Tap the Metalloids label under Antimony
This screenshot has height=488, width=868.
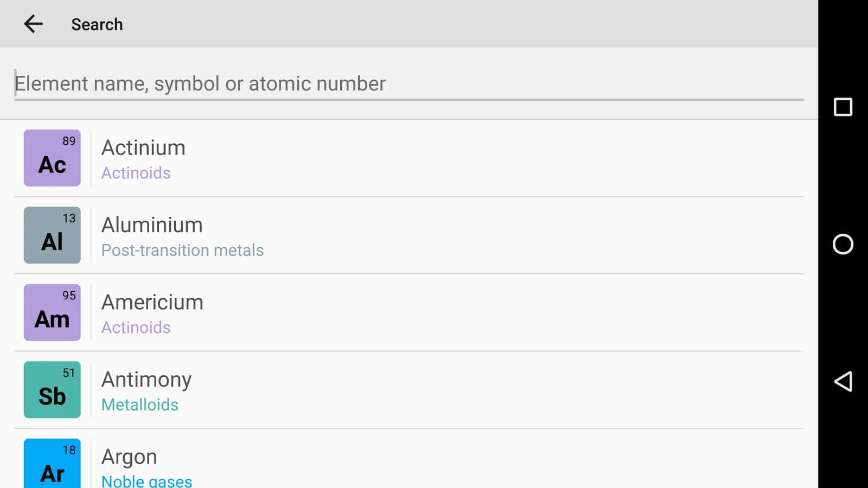pos(140,404)
